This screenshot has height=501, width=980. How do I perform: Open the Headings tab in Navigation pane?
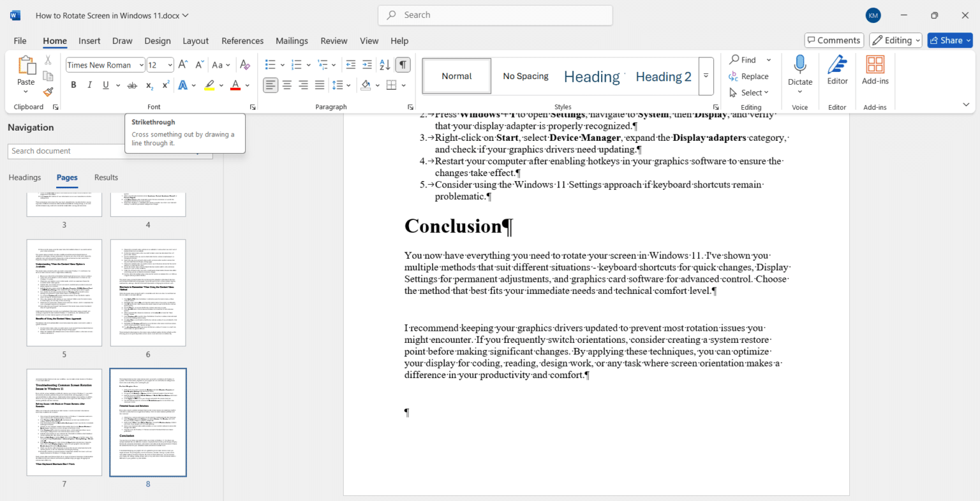(x=24, y=177)
